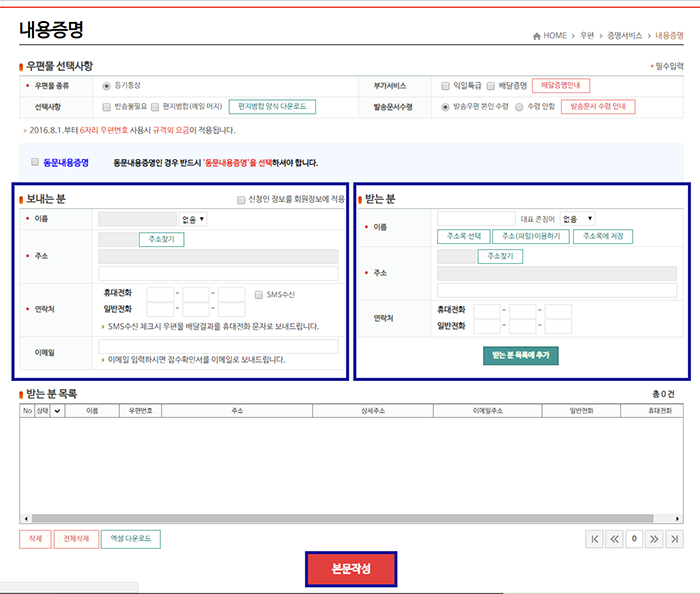
Task: Check 신청인 정보를 회원정보에 적용
Action: pos(241,200)
